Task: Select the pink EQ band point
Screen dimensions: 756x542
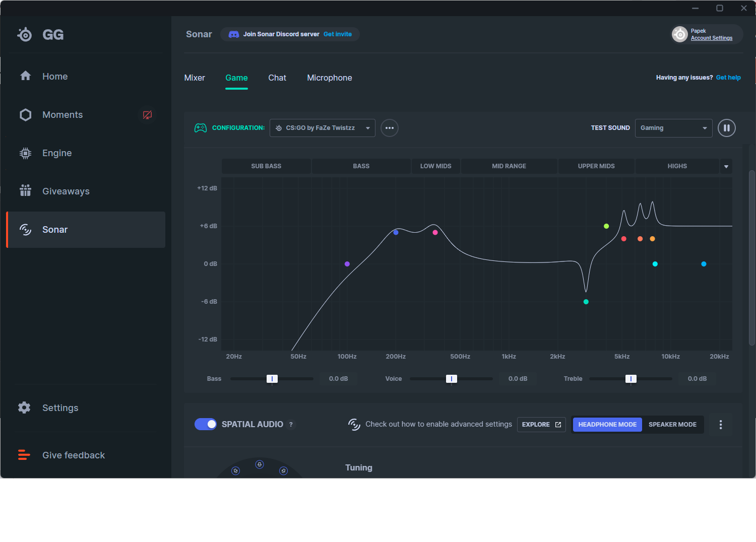Action: 435,233
